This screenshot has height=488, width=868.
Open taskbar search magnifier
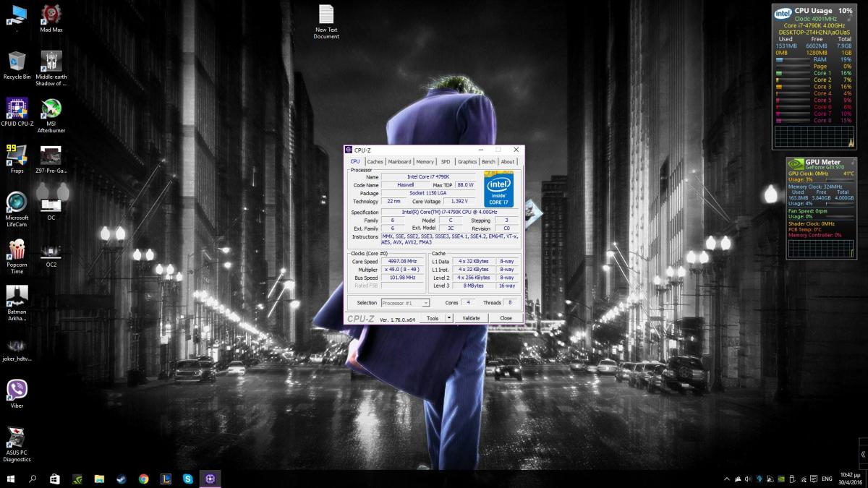click(x=33, y=479)
